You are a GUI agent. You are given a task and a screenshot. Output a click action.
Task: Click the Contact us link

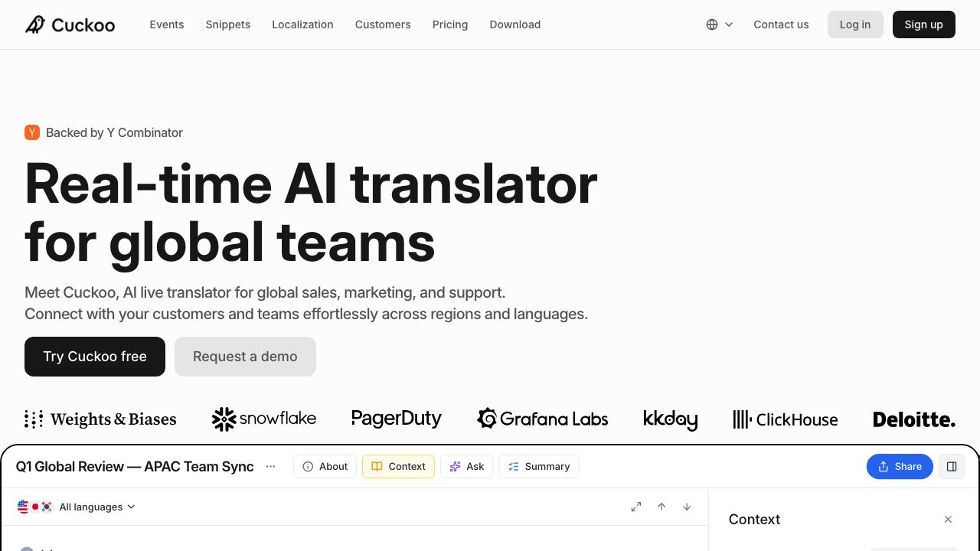click(x=781, y=24)
